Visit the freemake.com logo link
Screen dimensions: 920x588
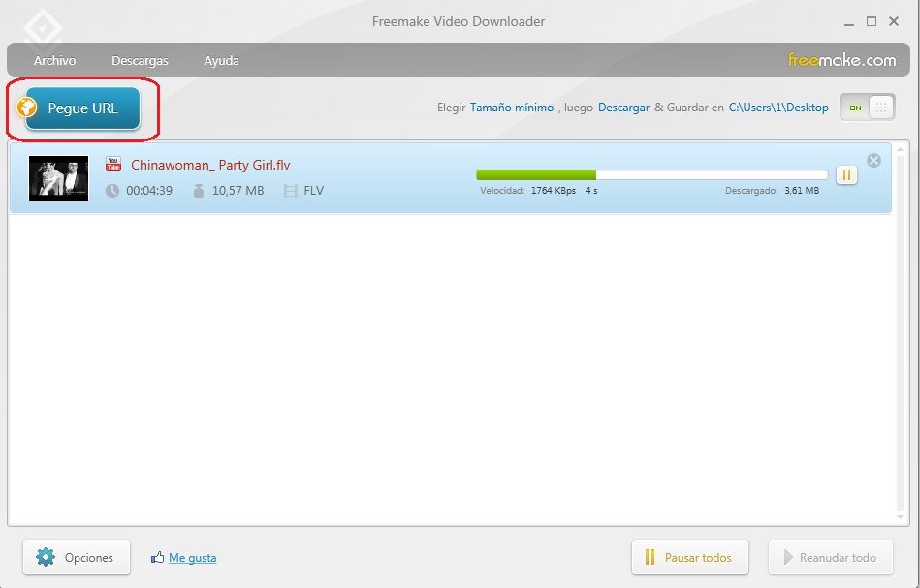tap(842, 60)
